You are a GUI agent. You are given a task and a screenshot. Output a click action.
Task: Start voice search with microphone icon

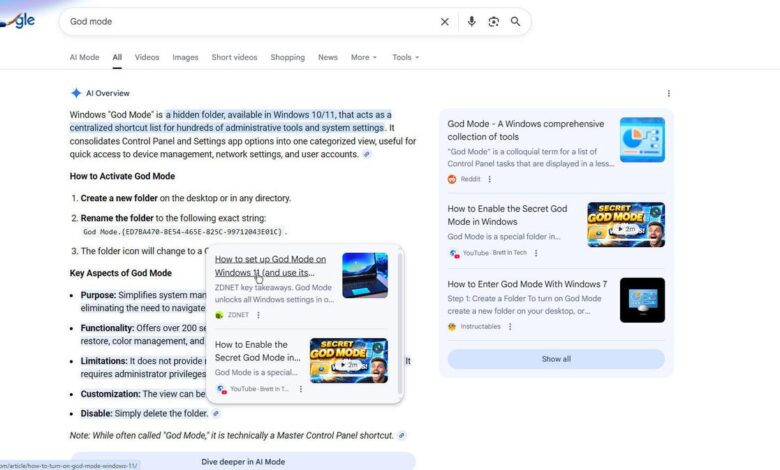tap(472, 21)
